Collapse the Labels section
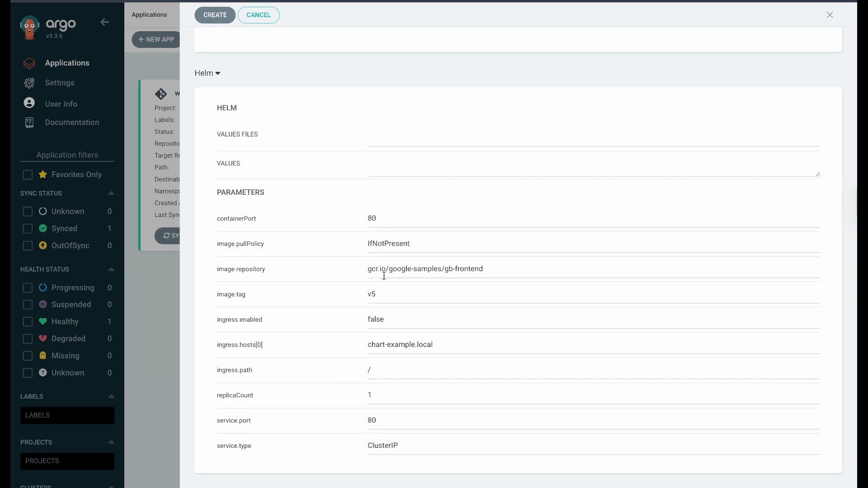The image size is (868, 488). click(x=111, y=397)
